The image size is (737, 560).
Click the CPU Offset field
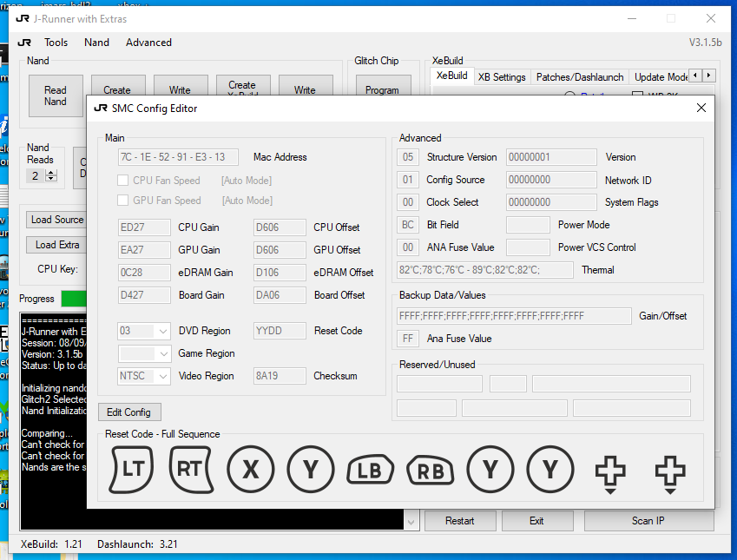point(280,227)
